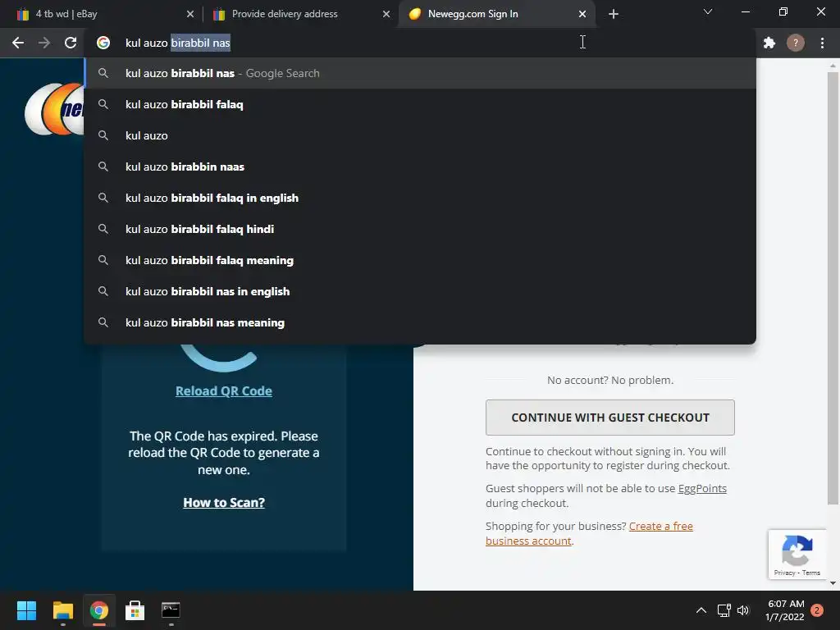This screenshot has height=630, width=840.
Task: Open a new browser tab
Action: [x=614, y=14]
